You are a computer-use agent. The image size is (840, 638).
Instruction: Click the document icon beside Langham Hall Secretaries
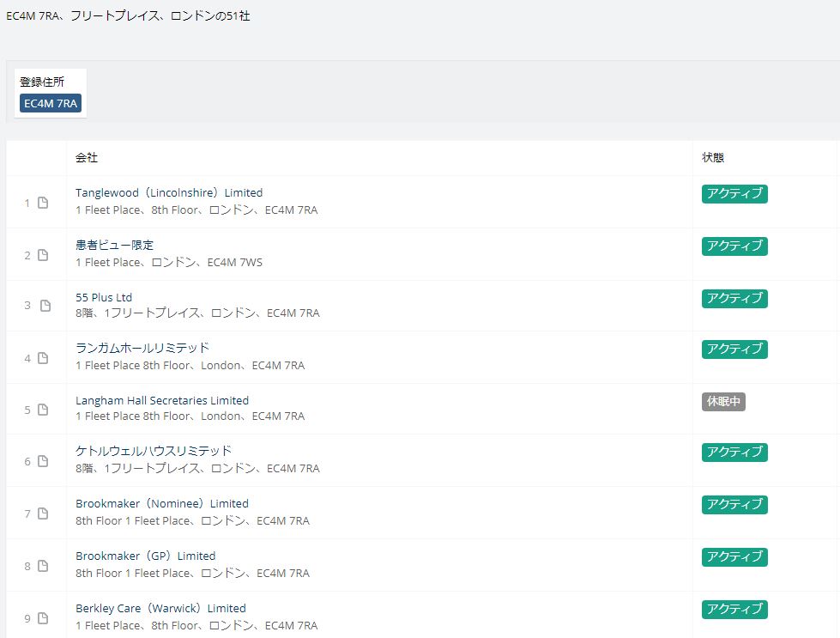pos(43,410)
